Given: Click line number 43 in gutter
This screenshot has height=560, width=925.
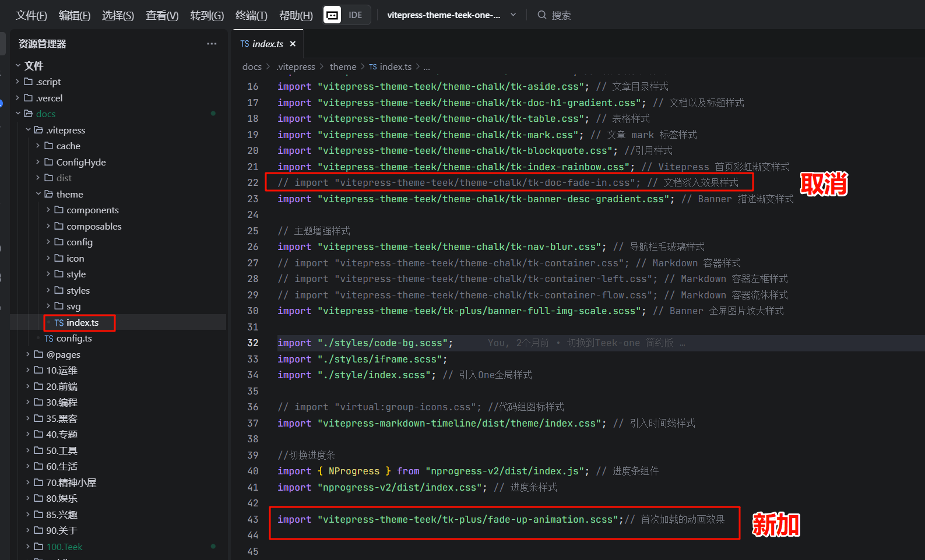Looking at the screenshot, I should coord(252,519).
